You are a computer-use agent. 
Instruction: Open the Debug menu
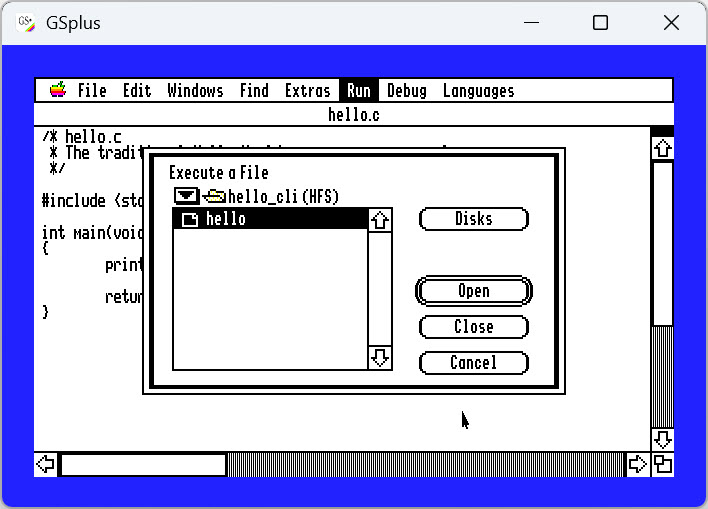pyautogui.click(x=406, y=90)
